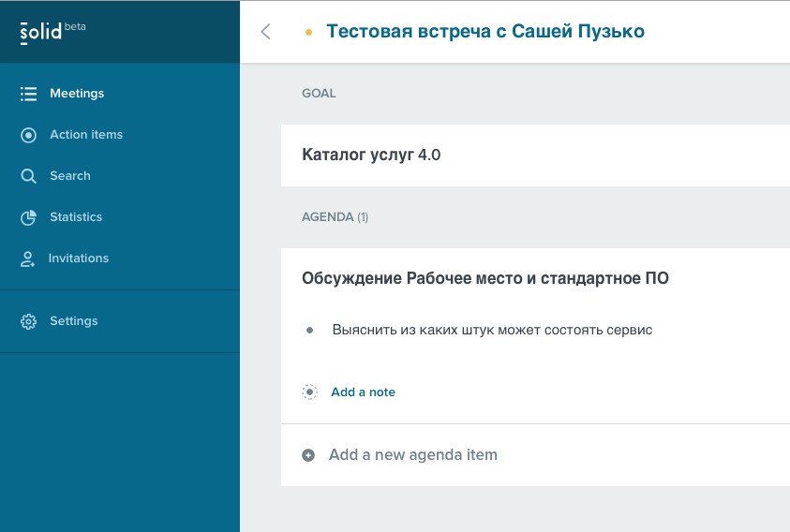The image size is (790, 532).
Task: Go to Invitations page
Action: [79, 258]
